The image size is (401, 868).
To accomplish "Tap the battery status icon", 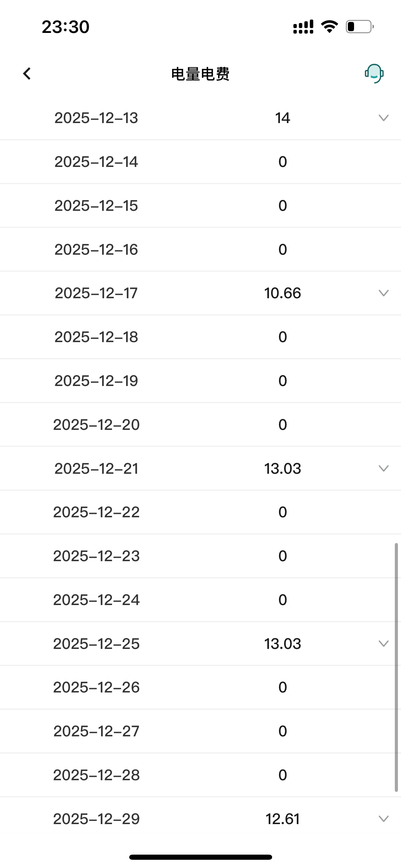I will [360, 26].
